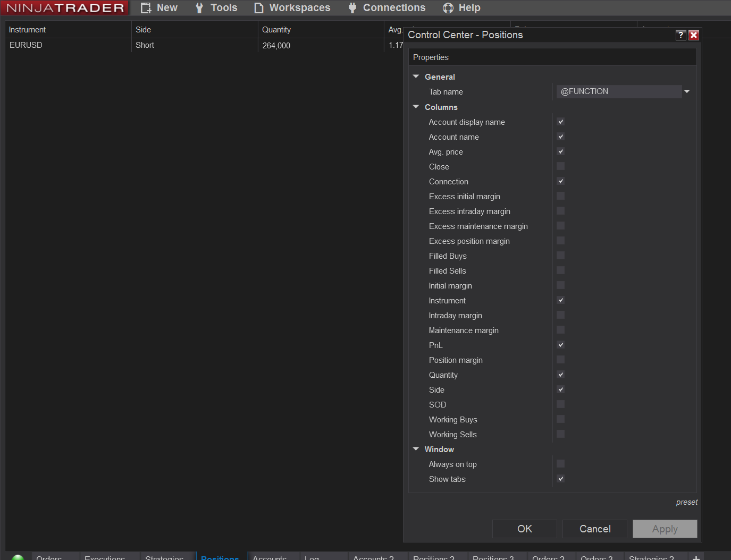Viewport: 731px width, 560px height.
Task: Uncheck the Quantity column checkbox
Action: point(560,375)
